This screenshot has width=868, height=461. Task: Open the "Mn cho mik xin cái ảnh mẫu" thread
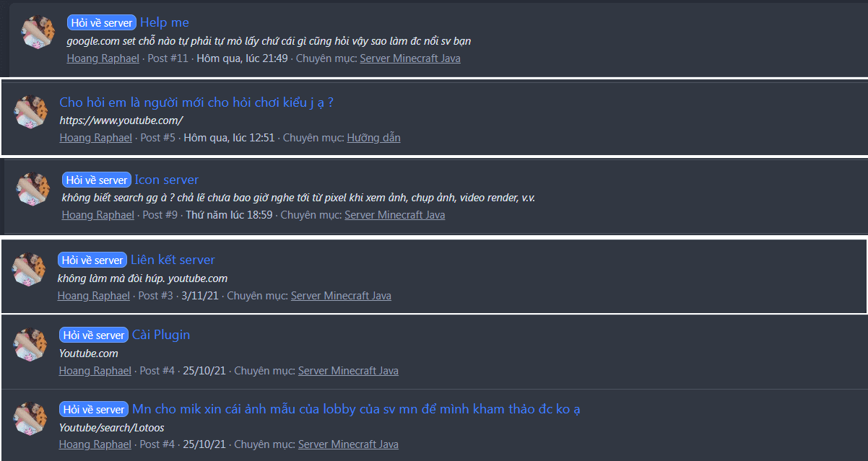(x=356, y=409)
